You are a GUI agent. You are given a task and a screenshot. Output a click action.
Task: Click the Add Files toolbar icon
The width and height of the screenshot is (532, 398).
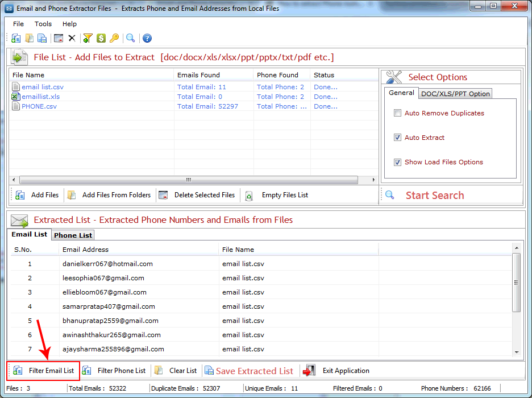[x=16, y=38]
